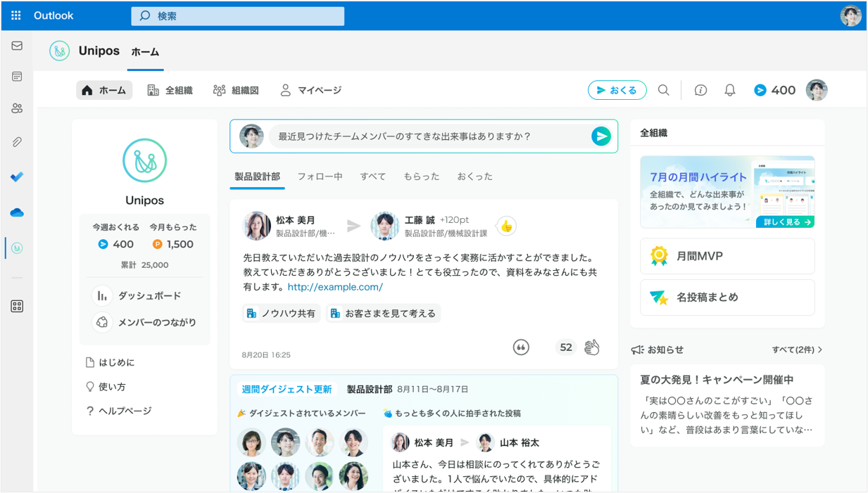Go to 組織図 navigation item
868x493 pixels.
click(x=236, y=90)
